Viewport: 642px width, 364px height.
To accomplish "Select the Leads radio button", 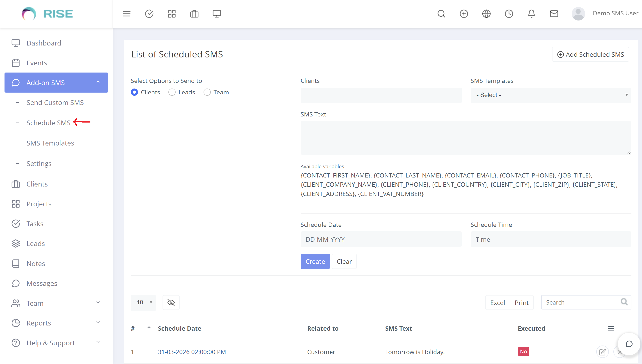I will click(x=172, y=92).
